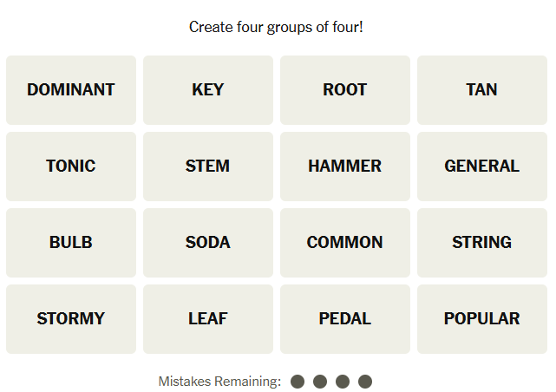Image resolution: width=556 pixels, height=392 pixels.
Task: Select the DOMINANT word tile
Action: [x=71, y=90]
